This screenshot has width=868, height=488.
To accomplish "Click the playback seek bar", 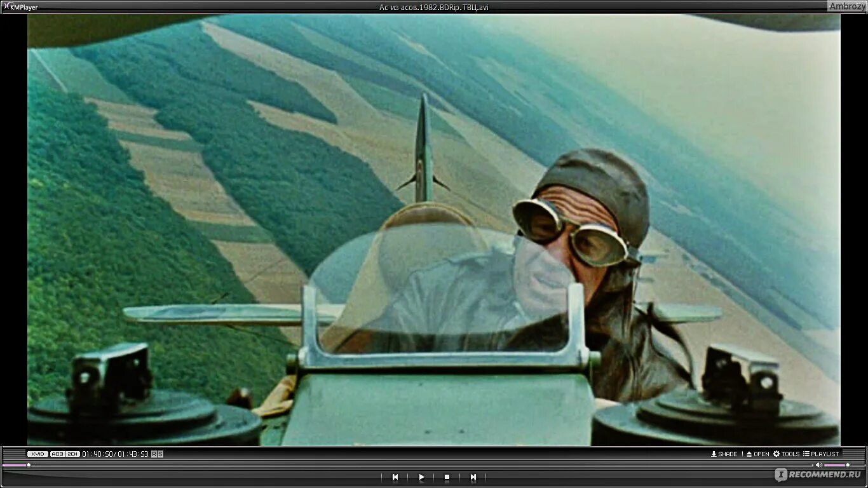I will click(407, 464).
